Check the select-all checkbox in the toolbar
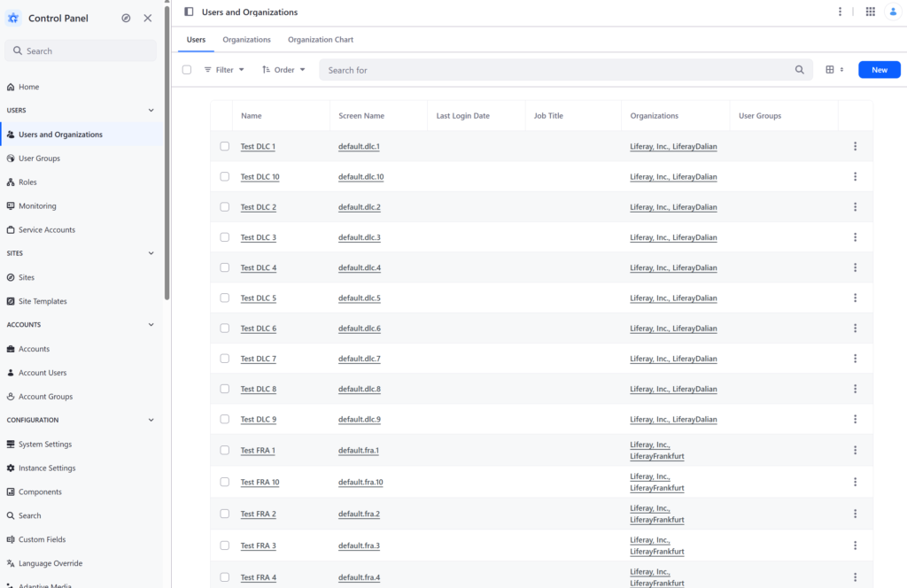This screenshot has height=588, width=907. pyautogui.click(x=187, y=70)
